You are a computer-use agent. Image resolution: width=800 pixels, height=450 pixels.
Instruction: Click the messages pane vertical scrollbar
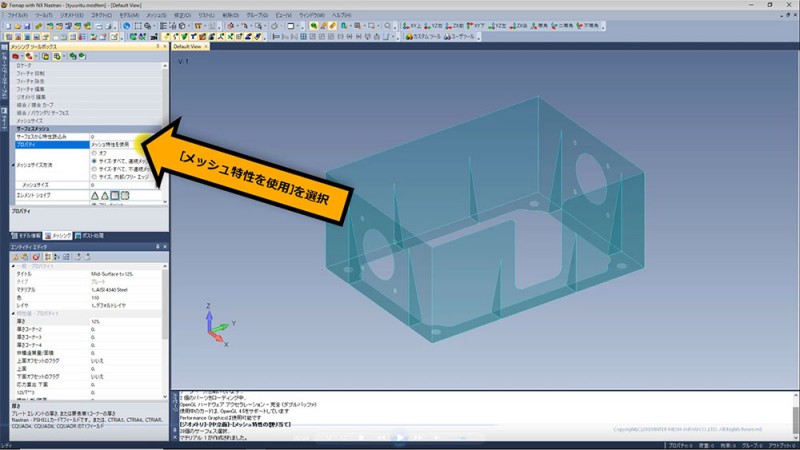(x=795, y=416)
